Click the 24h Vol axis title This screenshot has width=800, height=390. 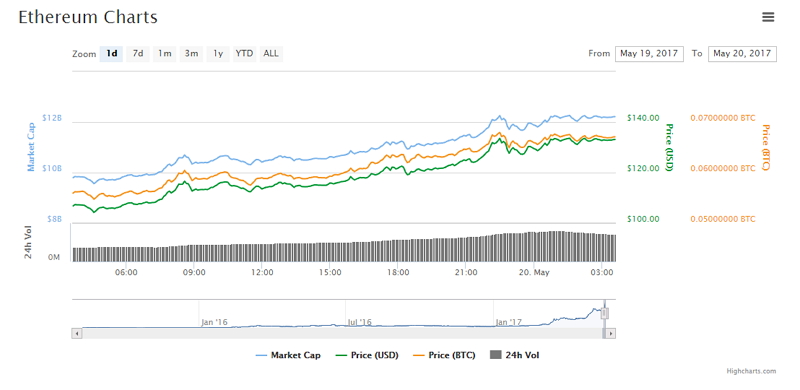(28, 242)
